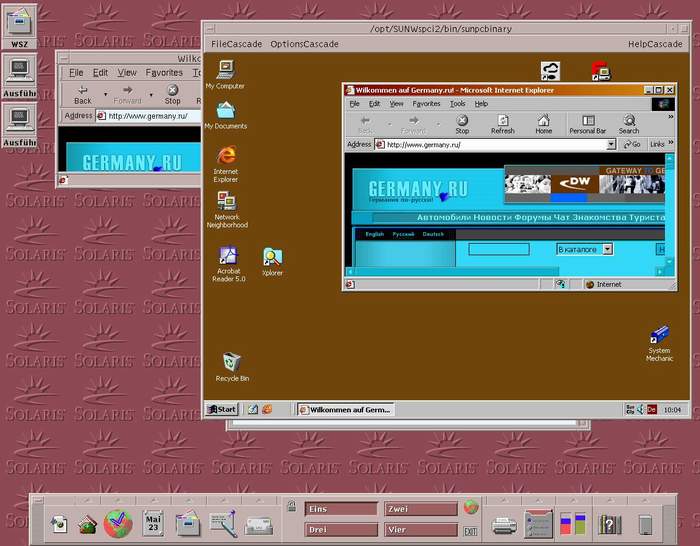Open the Recycle Bin
Screen dimensions: 700x546
click(232, 367)
